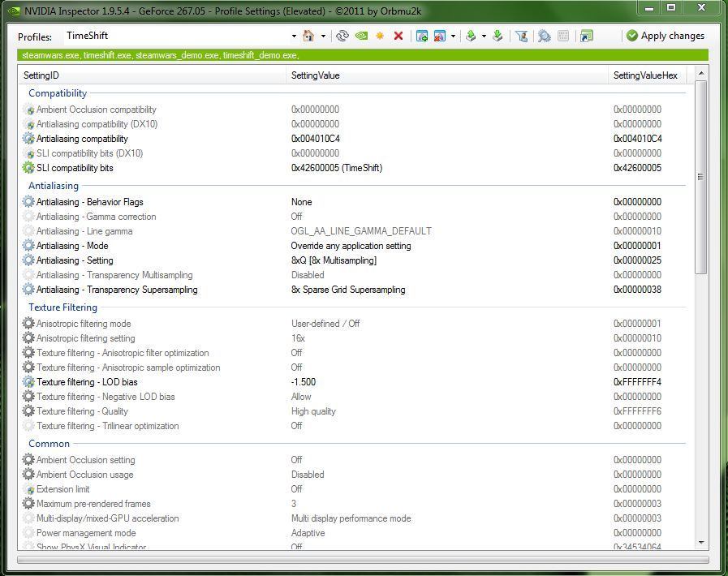Select 'Texture filtering - Trilinear optimization' row
Screen dimensions: 728x576
[353, 426]
